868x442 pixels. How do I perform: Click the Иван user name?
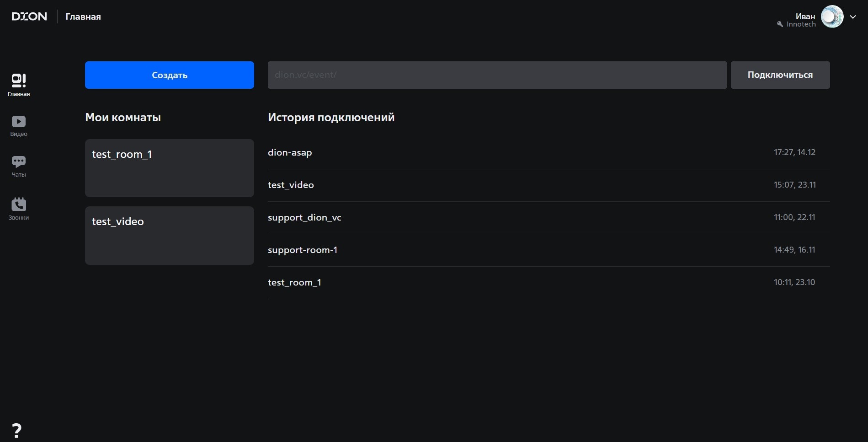pyautogui.click(x=805, y=16)
